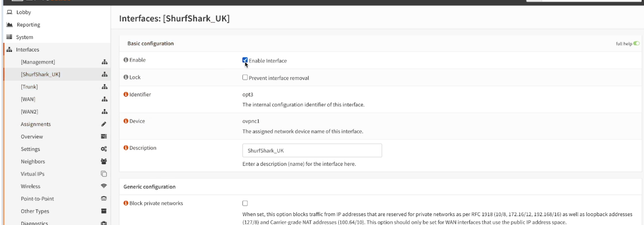Click the Interfaces: [ShurfShark_UK] page title

pyautogui.click(x=174, y=18)
